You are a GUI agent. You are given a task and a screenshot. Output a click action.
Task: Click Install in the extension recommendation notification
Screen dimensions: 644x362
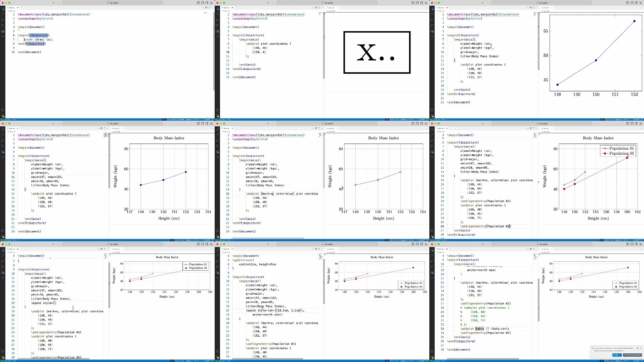(616, 355)
